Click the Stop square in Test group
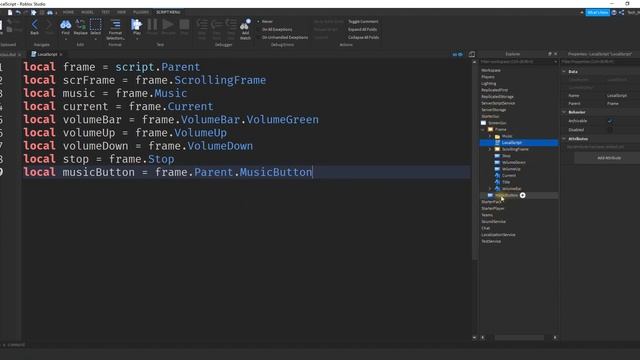The height and width of the screenshot is (360, 640). pos(184,25)
